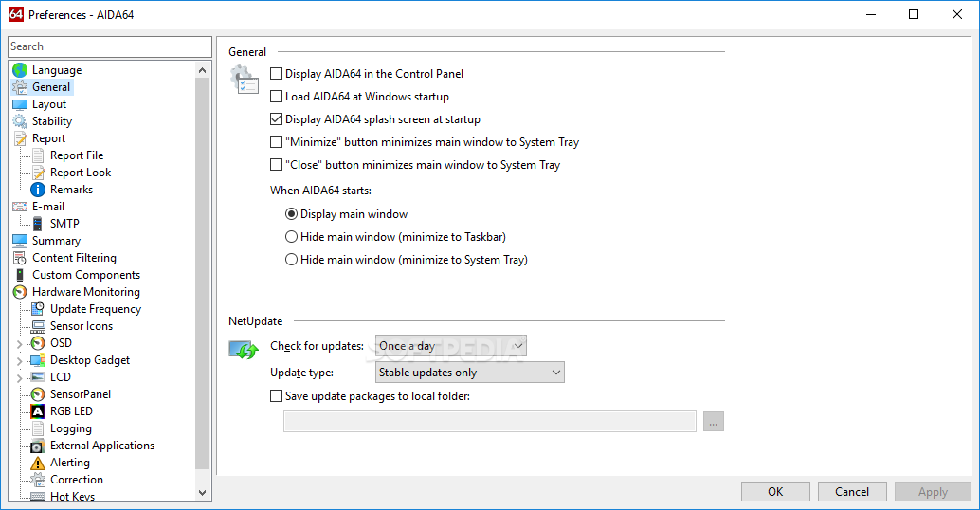Maximize the Preferences window

pos(914,14)
